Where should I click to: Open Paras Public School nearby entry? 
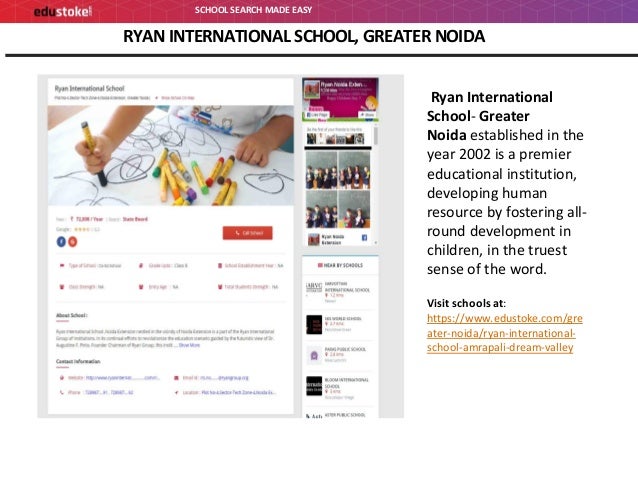tap(339, 355)
